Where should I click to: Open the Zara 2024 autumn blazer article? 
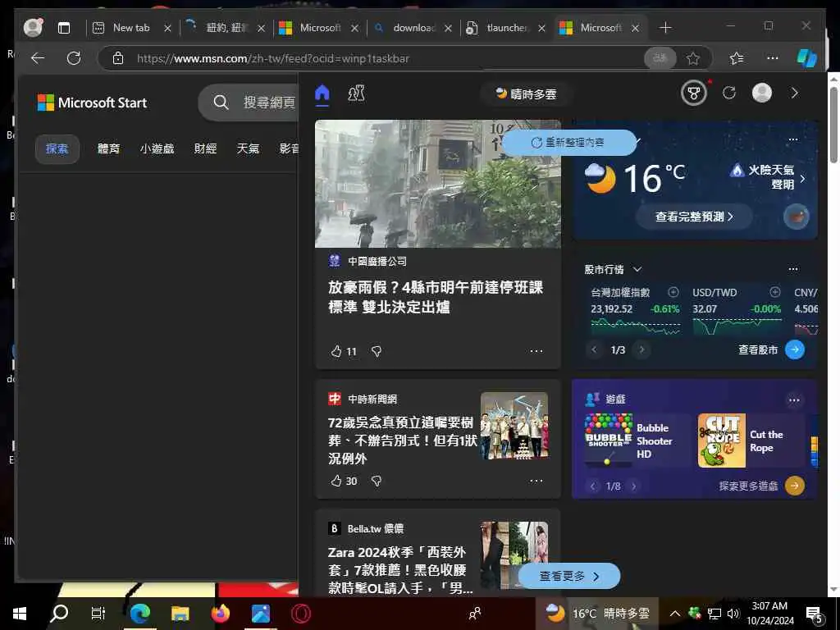[x=400, y=570]
